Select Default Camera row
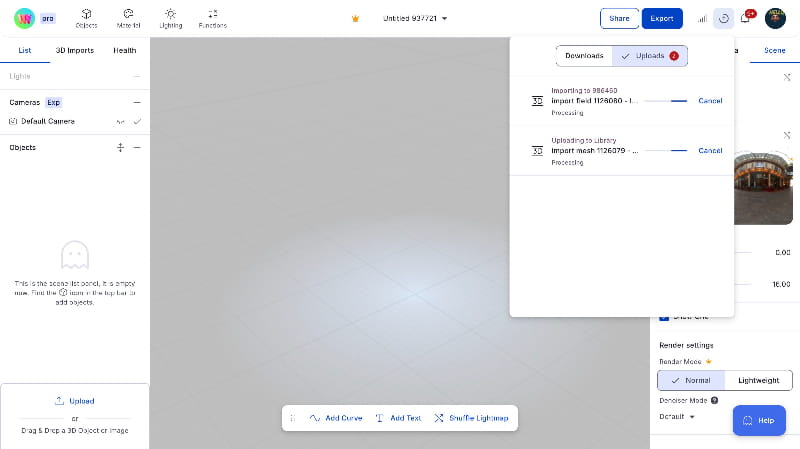This screenshot has height=449, width=800. pyautogui.click(x=74, y=121)
